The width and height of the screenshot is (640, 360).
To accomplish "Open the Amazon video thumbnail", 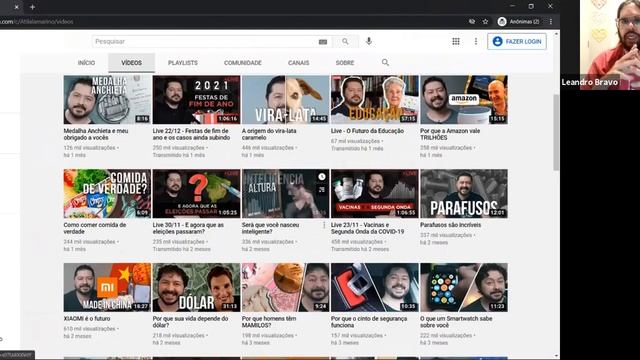I will point(464,100).
